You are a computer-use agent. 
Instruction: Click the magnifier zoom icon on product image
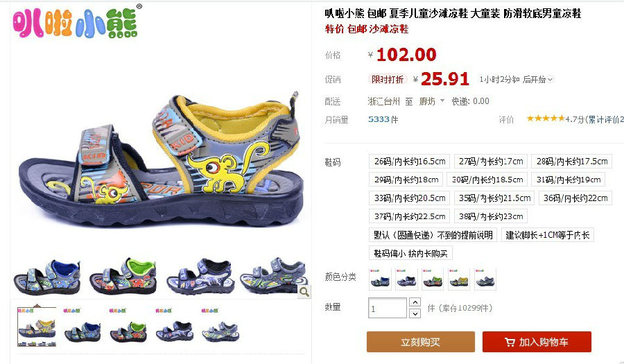point(304,292)
